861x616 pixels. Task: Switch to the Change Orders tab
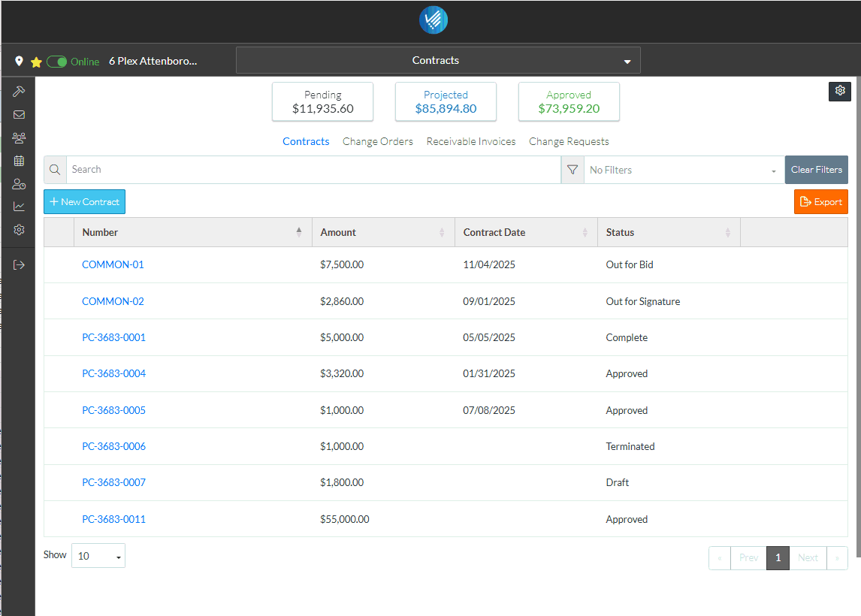point(377,141)
